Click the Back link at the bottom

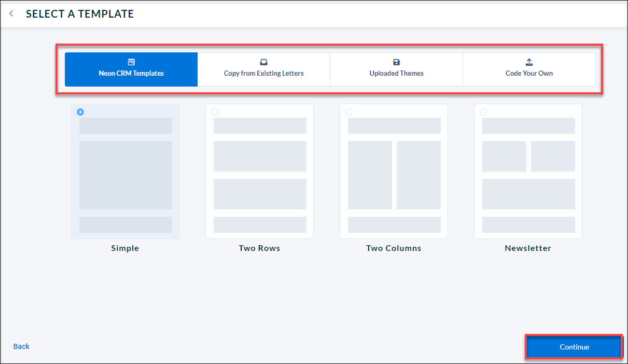pos(21,346)
